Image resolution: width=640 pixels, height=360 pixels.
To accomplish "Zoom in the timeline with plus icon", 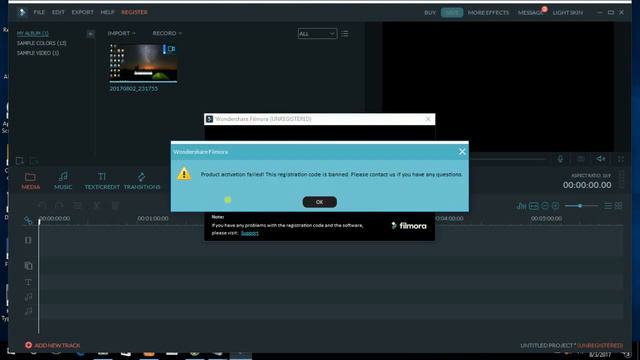I will click(556, 206).
